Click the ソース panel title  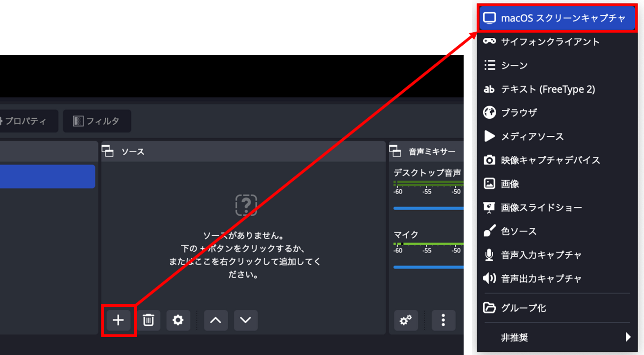133,151
